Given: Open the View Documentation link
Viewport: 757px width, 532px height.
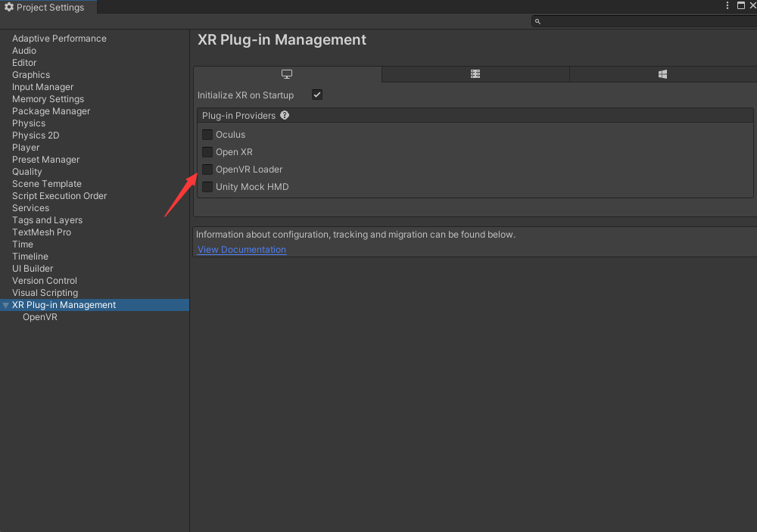Looking at the screenshot, I should [242, 250].
